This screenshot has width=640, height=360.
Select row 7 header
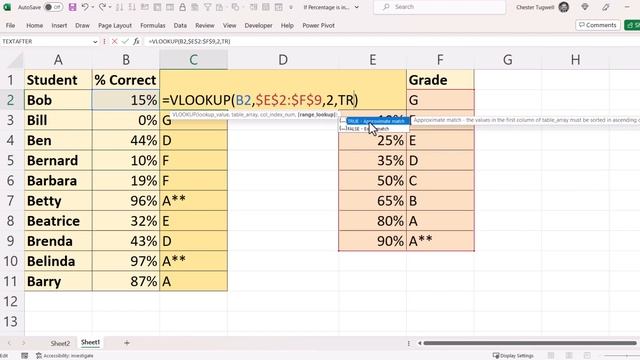tap(11, 201)
